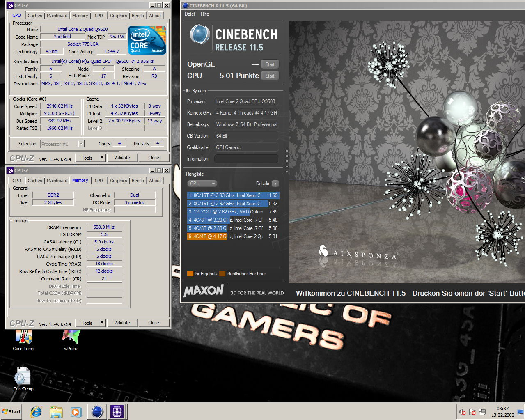Open Internet Explorer from the taskbar

[x=36, y=412]
